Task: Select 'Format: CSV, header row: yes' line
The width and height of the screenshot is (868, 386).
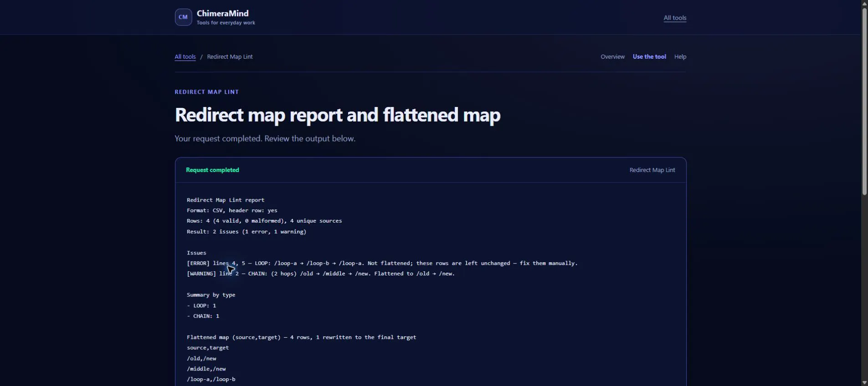Action: click(232, 210)
